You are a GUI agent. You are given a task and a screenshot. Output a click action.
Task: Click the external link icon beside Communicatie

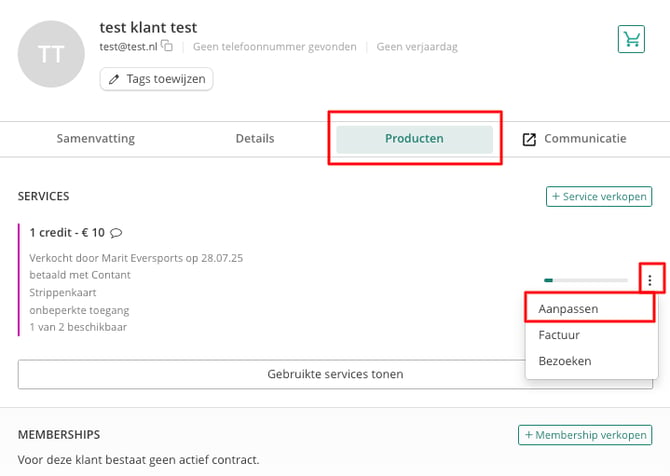pyautogui.click(x=529, y=139)
